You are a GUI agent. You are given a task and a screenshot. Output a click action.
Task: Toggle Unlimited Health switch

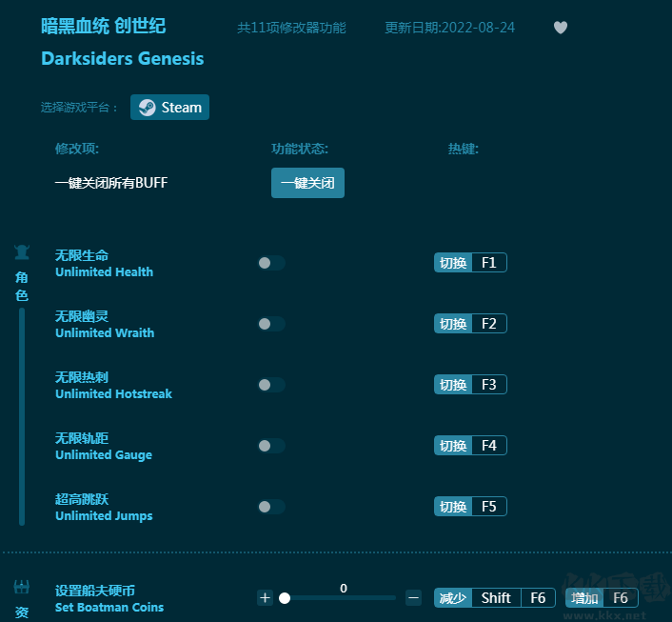(271, 263)
